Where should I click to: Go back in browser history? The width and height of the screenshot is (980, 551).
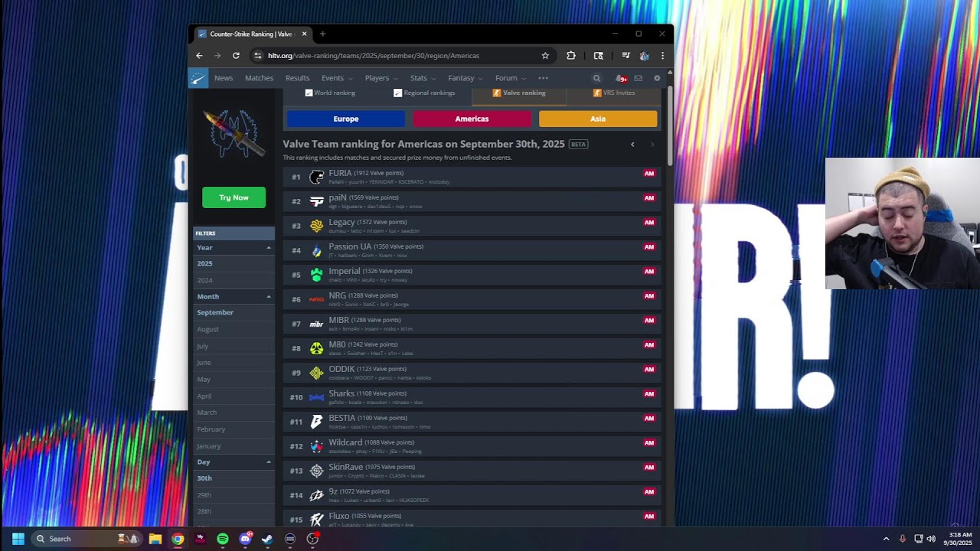[199, 56]
